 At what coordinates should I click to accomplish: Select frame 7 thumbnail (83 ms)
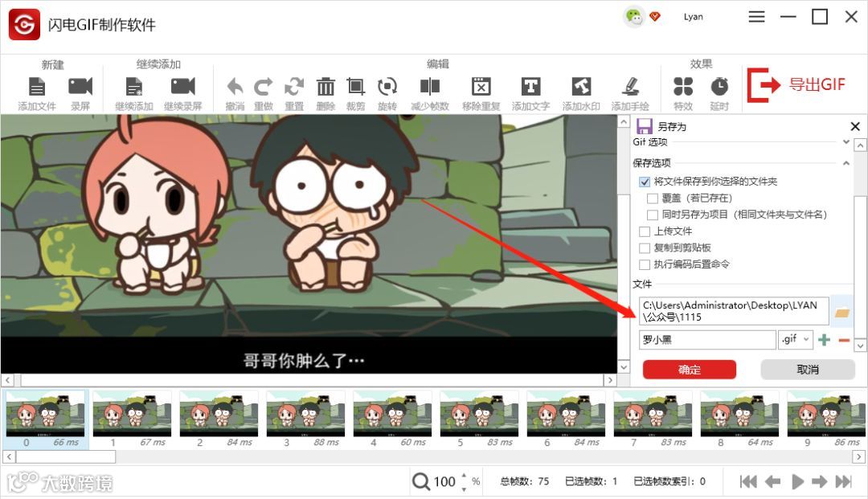click(x=653, y=419)
